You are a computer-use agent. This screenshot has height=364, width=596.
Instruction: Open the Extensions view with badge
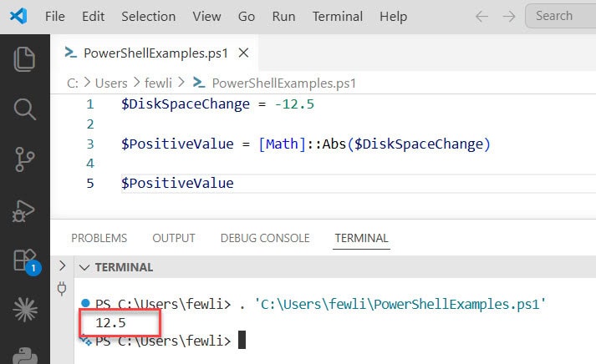click(27, 262)
